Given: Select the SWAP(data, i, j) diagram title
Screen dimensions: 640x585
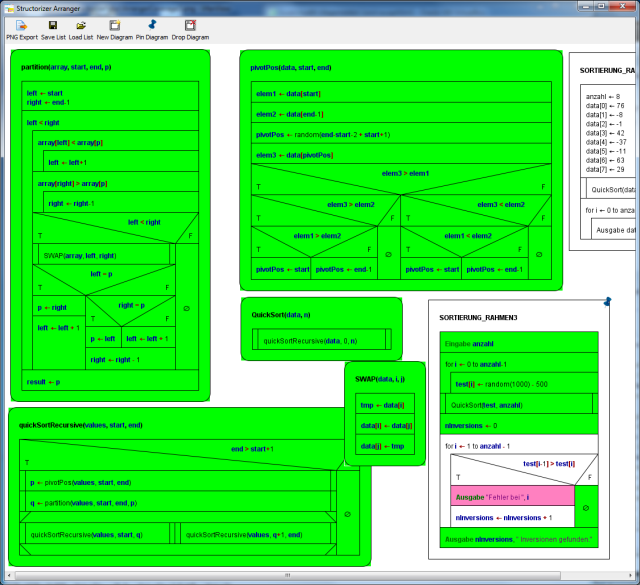Looking at the screenshot, I should click(x=380, y=379).
